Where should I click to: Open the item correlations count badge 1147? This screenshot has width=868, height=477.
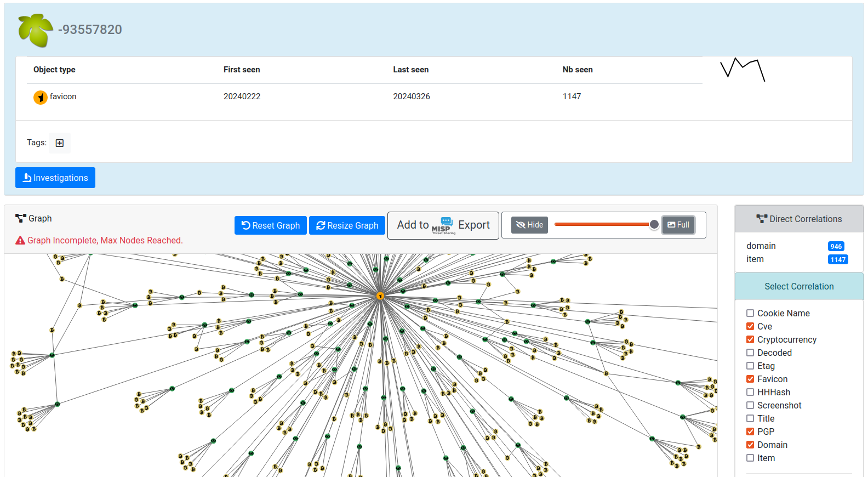(837, 259)
